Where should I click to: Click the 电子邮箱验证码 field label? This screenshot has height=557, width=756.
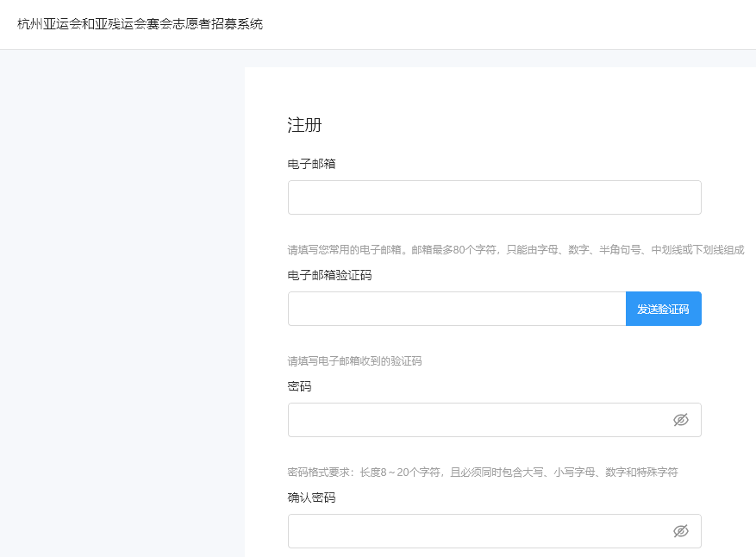tap(329, 275)
